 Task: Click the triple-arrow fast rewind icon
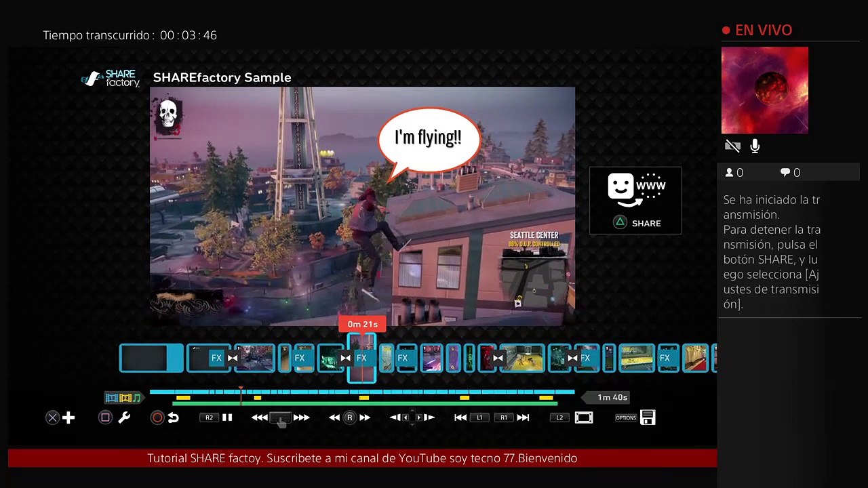[259, 418]
